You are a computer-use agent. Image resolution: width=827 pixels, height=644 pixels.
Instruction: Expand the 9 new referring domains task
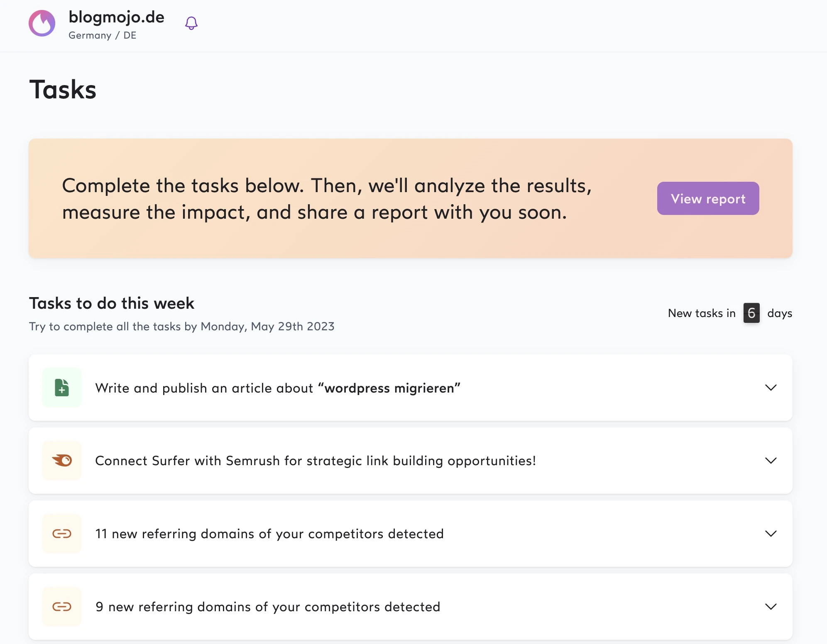coord(771,607)
